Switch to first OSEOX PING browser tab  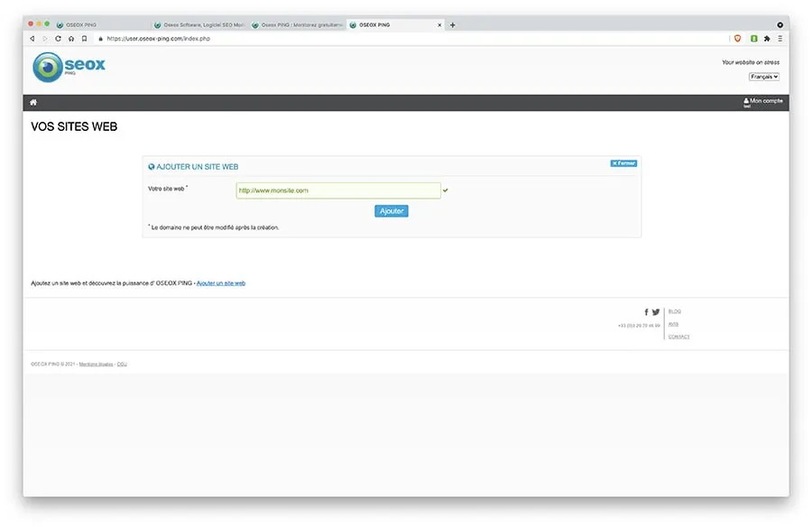[x=101, y=25]
